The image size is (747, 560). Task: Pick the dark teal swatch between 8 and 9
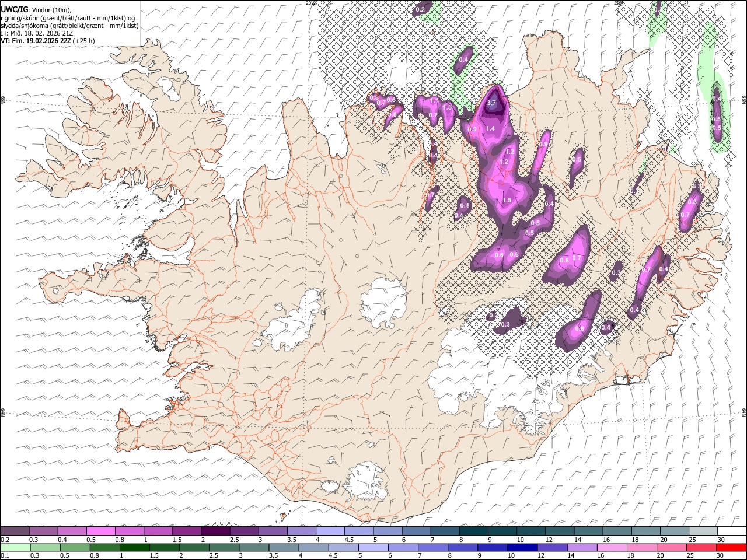pyautogui.click(x=473, y=531)
